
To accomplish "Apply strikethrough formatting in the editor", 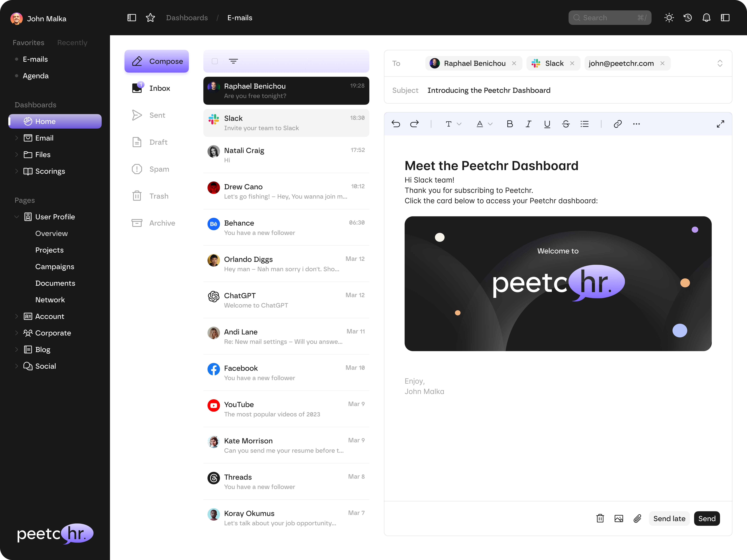I will [566, 124].
